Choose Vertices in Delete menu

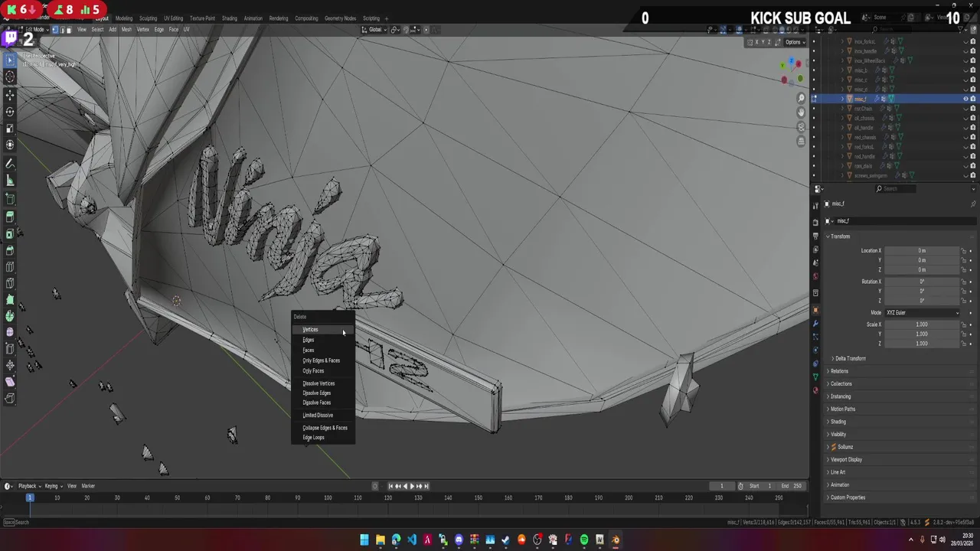click(322, 330)
